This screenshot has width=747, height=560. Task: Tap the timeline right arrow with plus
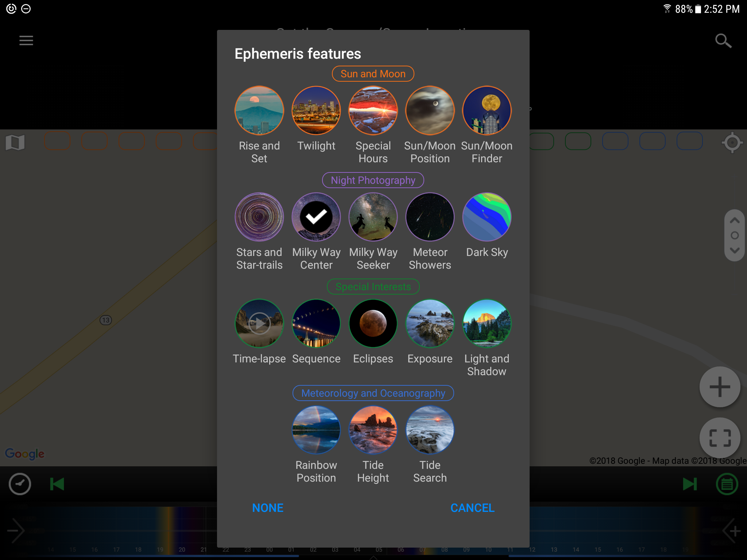tap(731, 531)
